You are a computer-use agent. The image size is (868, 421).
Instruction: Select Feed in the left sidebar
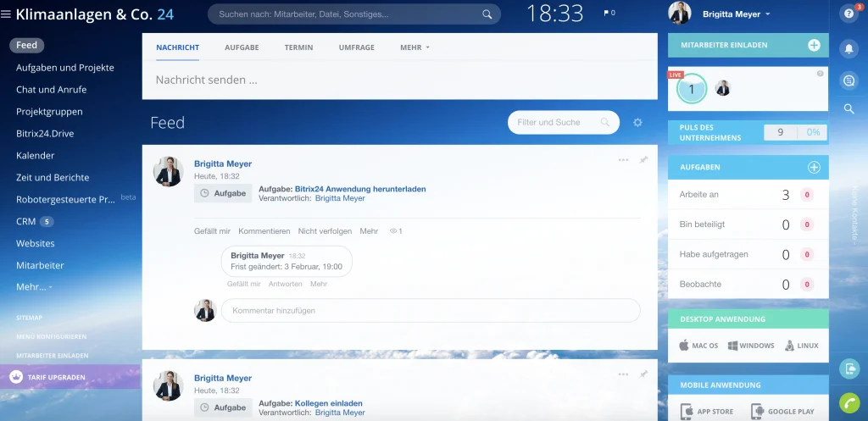[x=26, y=46]
